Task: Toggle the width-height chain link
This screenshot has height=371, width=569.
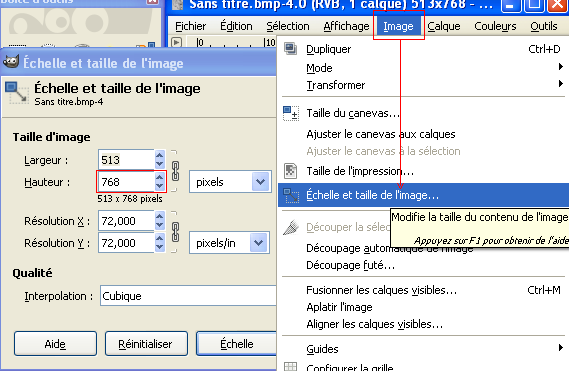Action: (175, 171)
